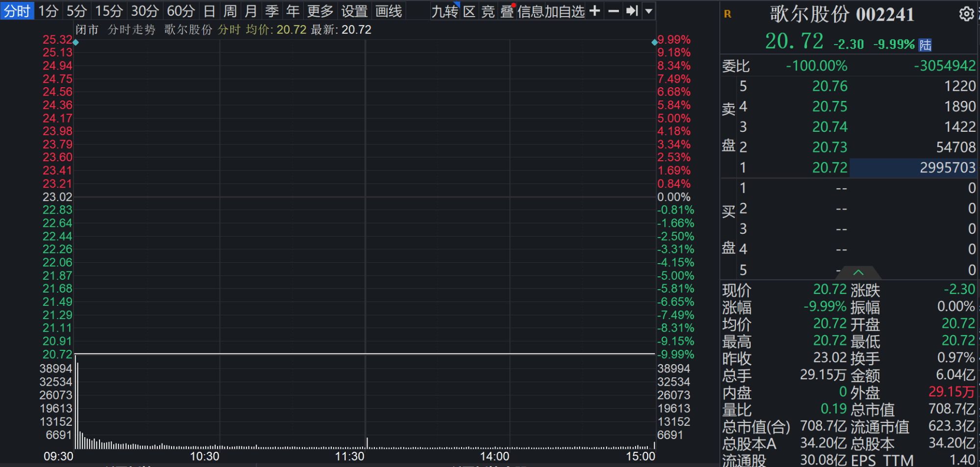Toggle the 叠 overlay comparison option
Viewport: 980px width, 467px height.
[x=507, y=11]
